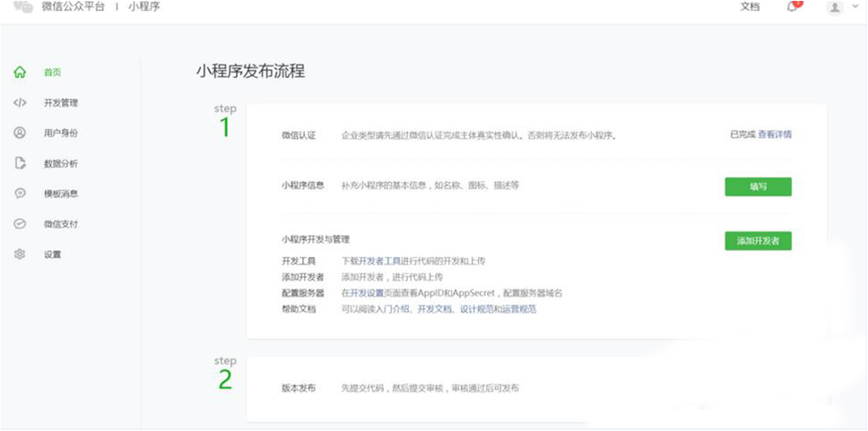
Task: Click the WeChat logo in the header
Action: coord(22,7)
